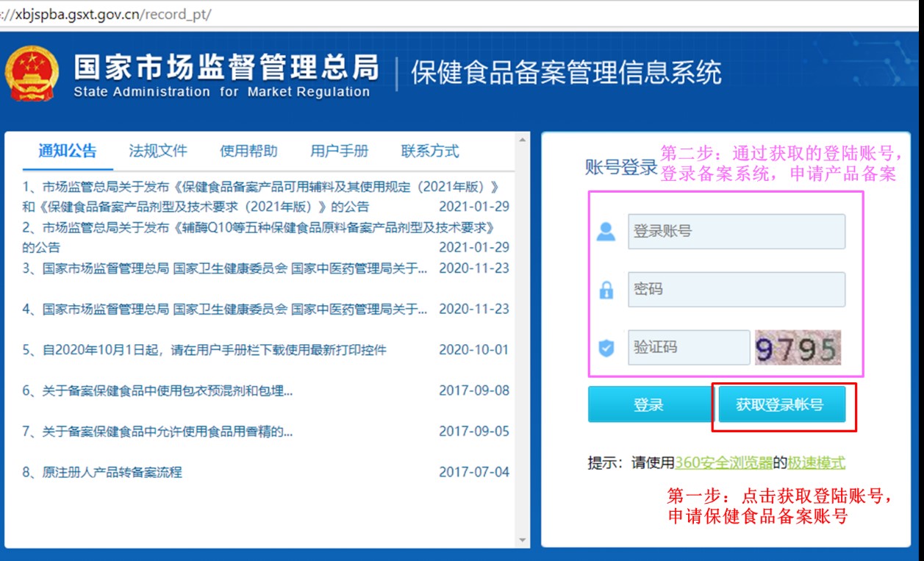924x561 pixels.
Task: Click the 登录账号 input field
Action: [x=735, y=230]
